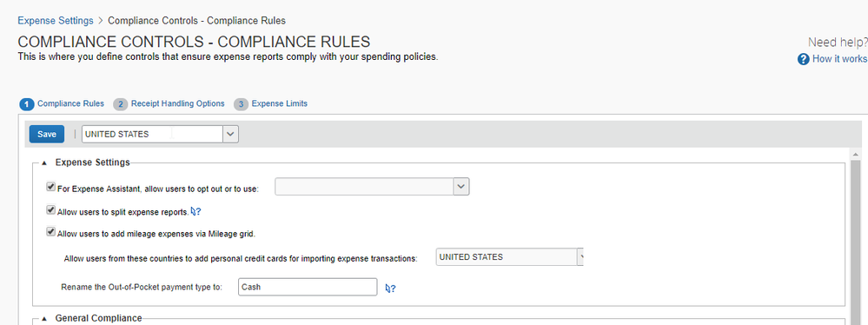
Task: Click help icon beside Out-of-Pocket rename field
Action: point(390,288)
